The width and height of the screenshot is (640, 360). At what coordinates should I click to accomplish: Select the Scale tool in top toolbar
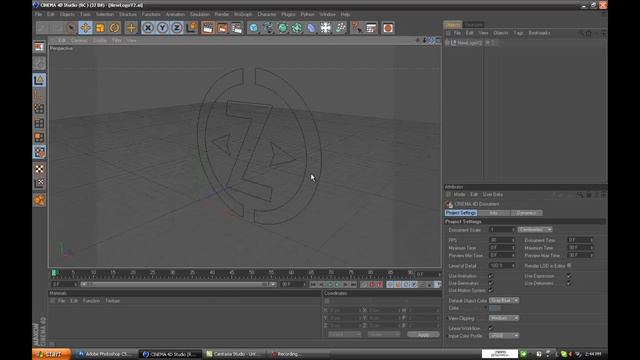pyautogui.click(x=100, y=28)
